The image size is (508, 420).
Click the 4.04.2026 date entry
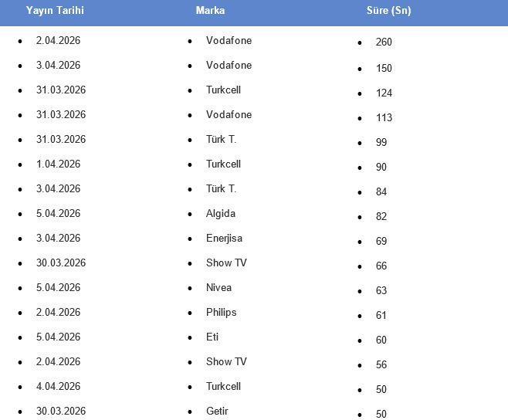[x=58, y=386]
